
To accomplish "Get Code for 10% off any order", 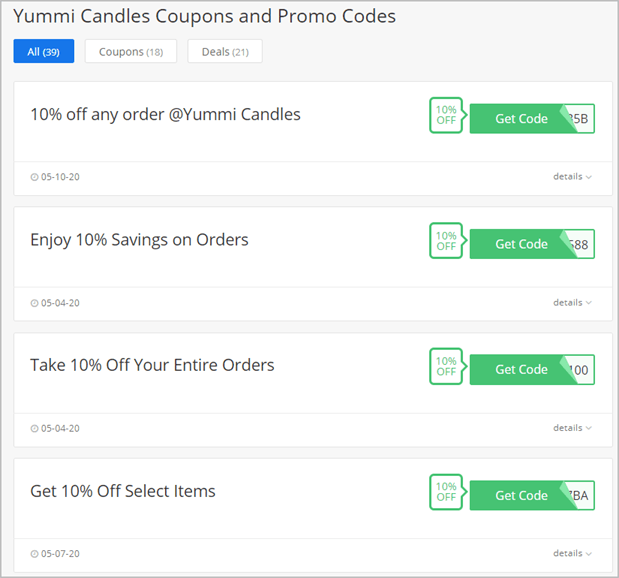I will pos(532,119).
